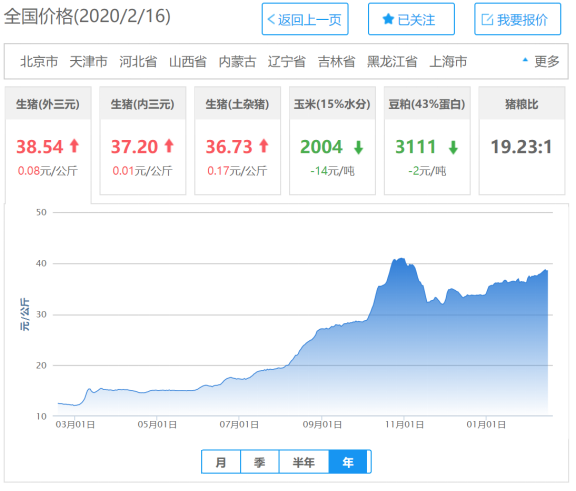The image size is (576, 491).
Task: Switch chart range to 月
Action: coord(221,462)
